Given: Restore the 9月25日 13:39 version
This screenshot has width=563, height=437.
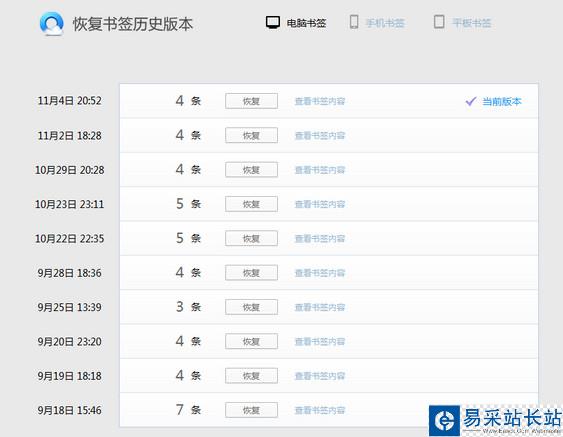Looking at the screenshot, I should point(251,307).
